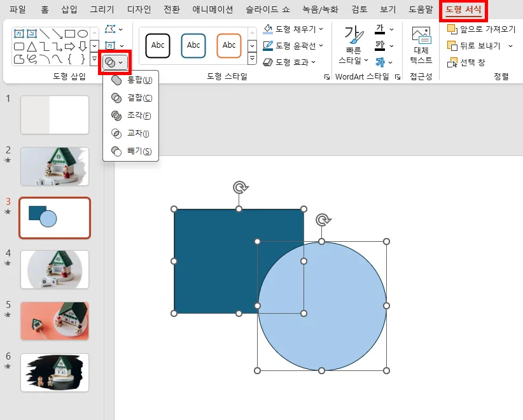Viewport: 523px width, 420px height.
Task: Switch to the 홈 home tab
Action: (x=45, y=10)
